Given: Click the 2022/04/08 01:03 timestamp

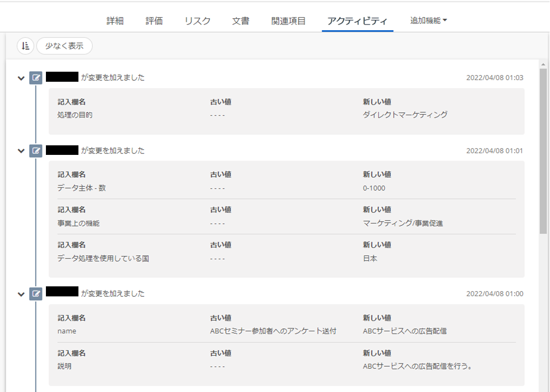Looking at the screenshot, I should (x=495, y=78).
